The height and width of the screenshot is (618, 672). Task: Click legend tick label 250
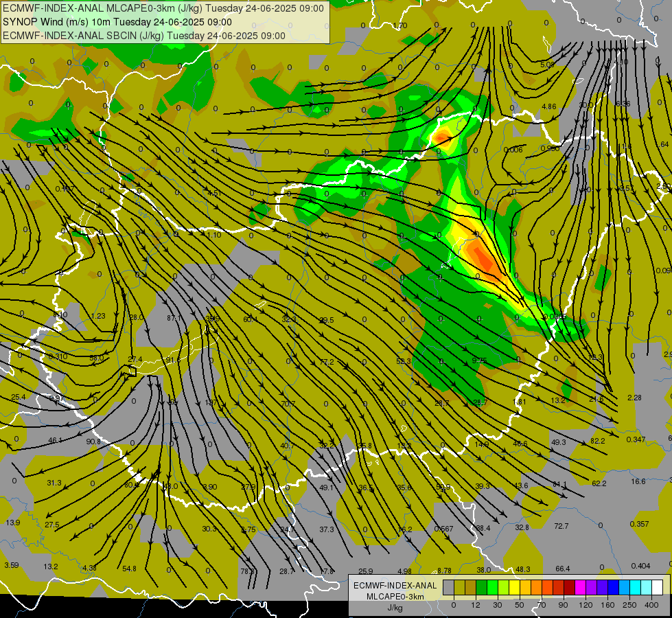point(629,605)
